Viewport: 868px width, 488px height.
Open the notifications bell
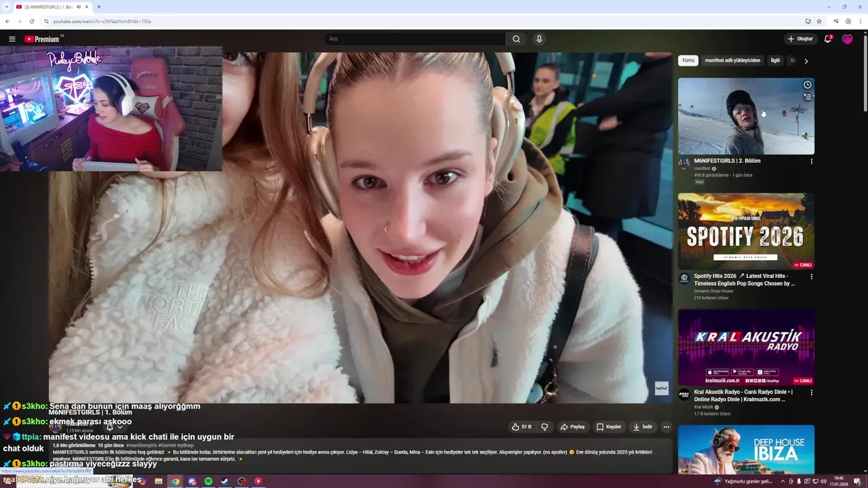827,39
